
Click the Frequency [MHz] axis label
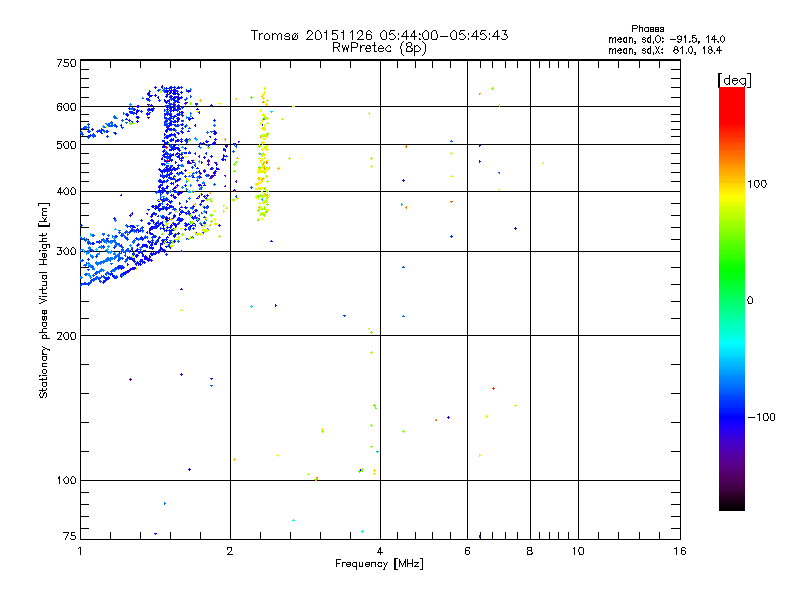(x=379, y=564)
